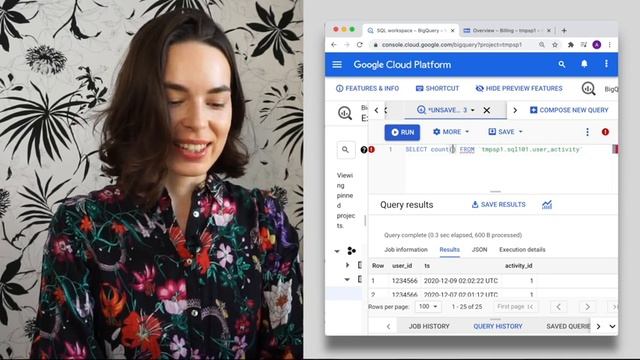Click the browser address bar URL
The height and width of the screenshot is (360, 640).
pyautogui.click(x=452, y=44)
